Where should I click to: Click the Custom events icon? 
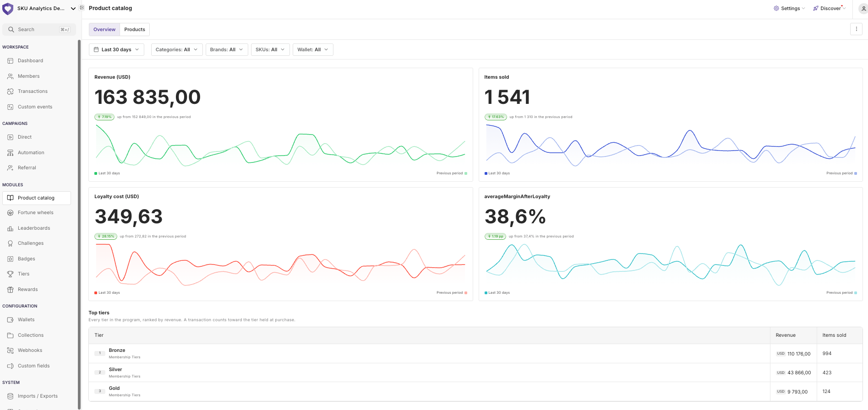click(10, 107)
